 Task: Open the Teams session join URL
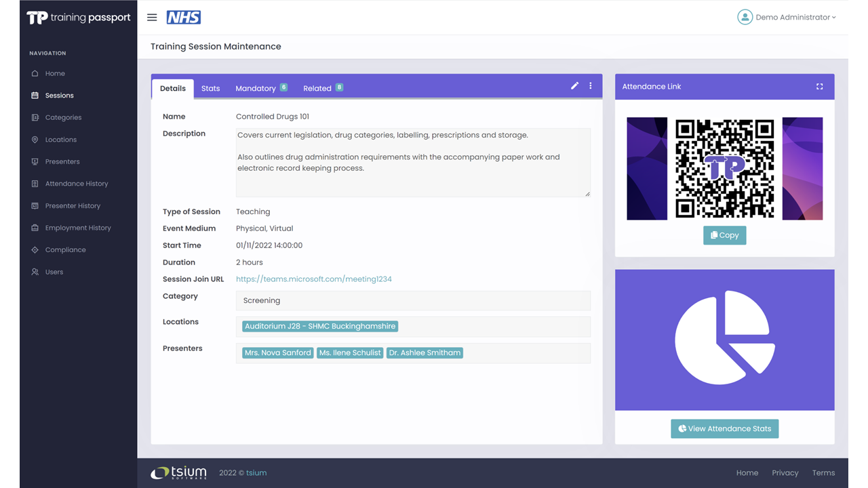314,279
